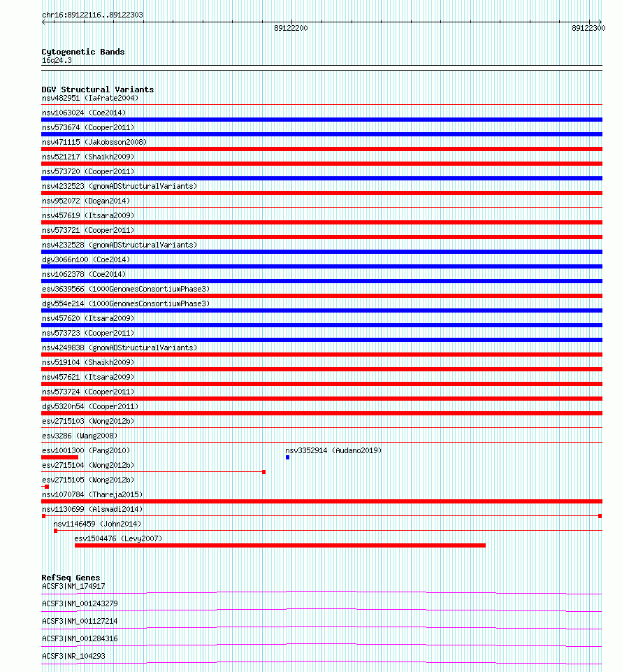Click dgv5320n54 (Cooper2011) label
The height and width of the screenshot is (672, 622).
[x=90, y=406]
